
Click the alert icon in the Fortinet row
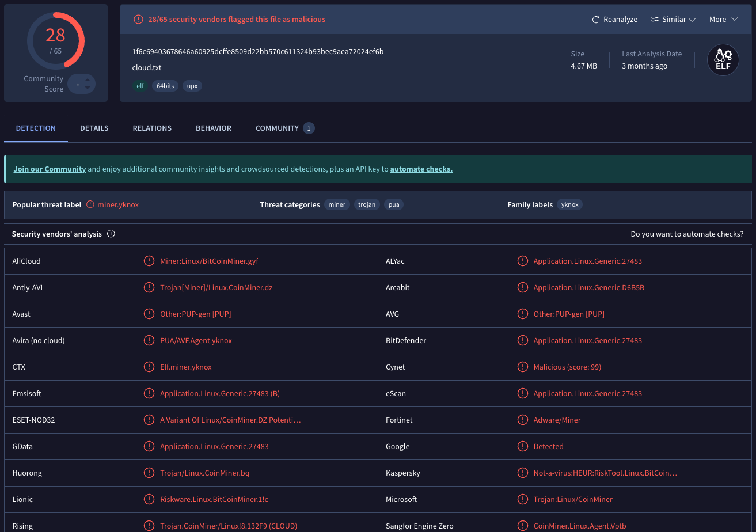523,420
